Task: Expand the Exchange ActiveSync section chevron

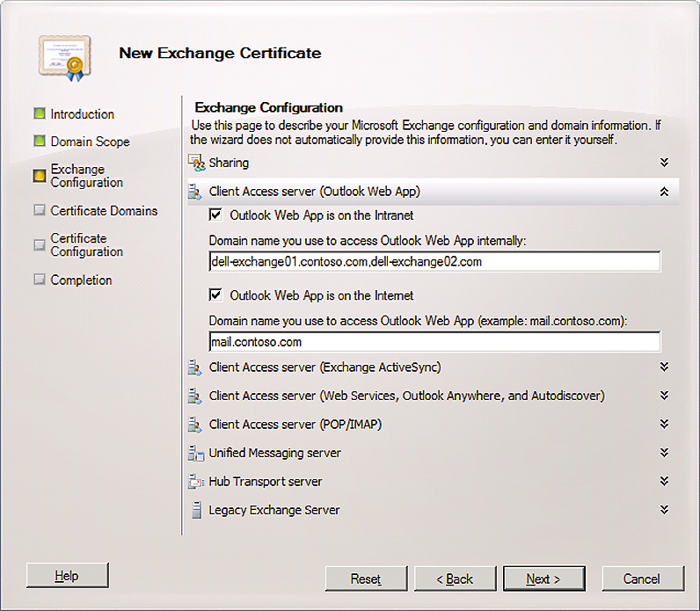Action: tap(664, 367)
